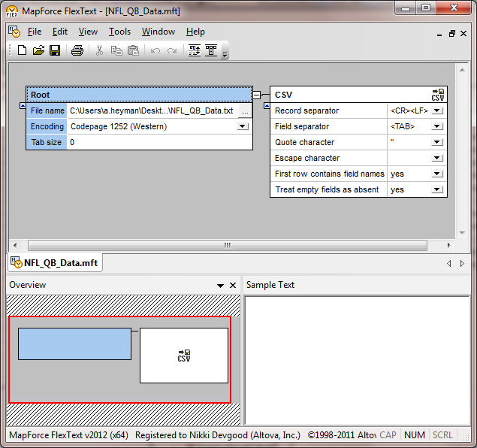Screen dimensions: 477x448
Task: Open Treat empty fields as absent dropdown
Action: (x=437, y=189)
